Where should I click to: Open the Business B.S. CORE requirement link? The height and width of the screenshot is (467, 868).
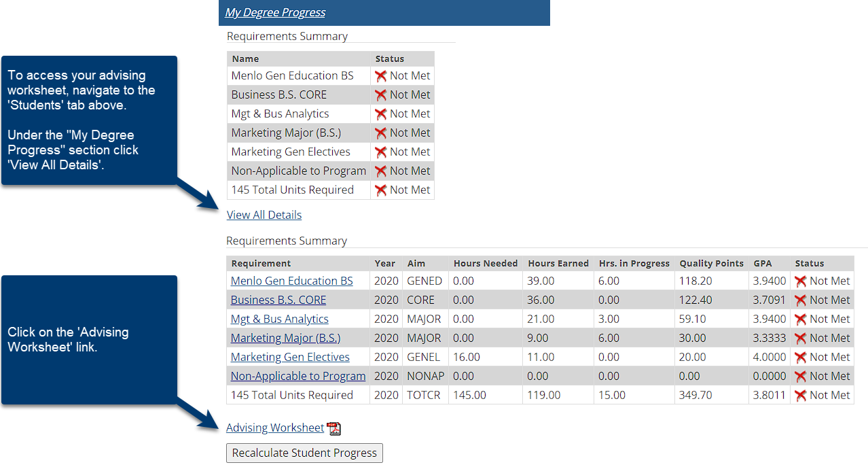tap(278, 300)
